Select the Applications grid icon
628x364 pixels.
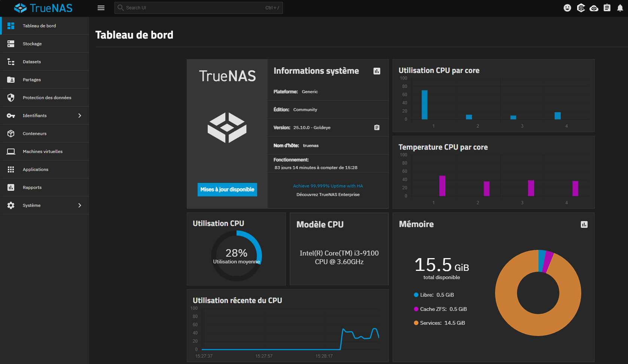10,169
